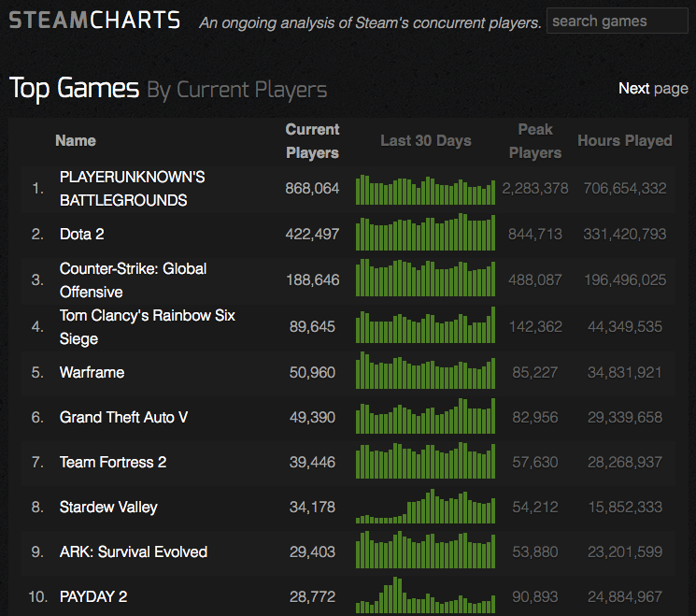696x616 pixels.
Task: Click the Current Players column header
Action: click(312, 140)
